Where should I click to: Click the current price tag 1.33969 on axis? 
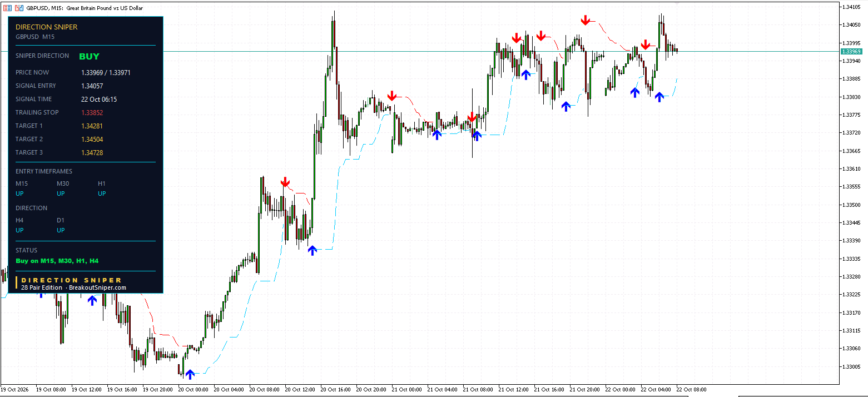pyautogui.click(x=851, y=51)
